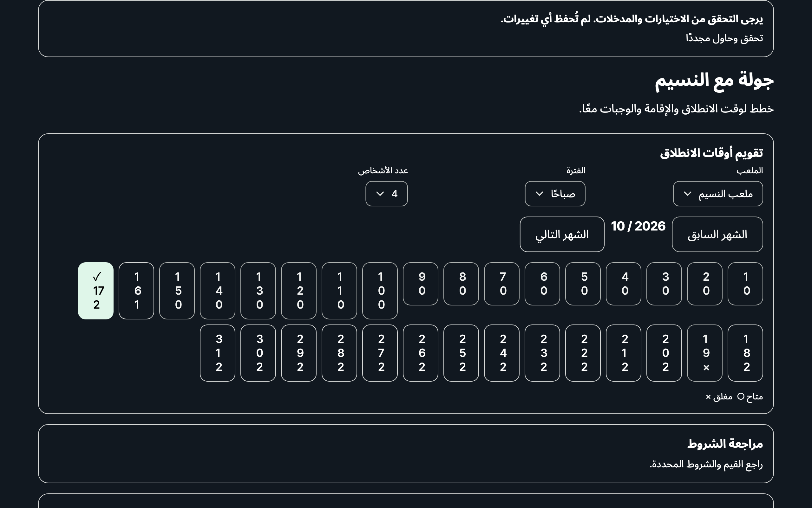Image resolution: width=812 pixels, height=508 pixels.
Task: Select day 11 in the calendar
Action: click(339, 291)
